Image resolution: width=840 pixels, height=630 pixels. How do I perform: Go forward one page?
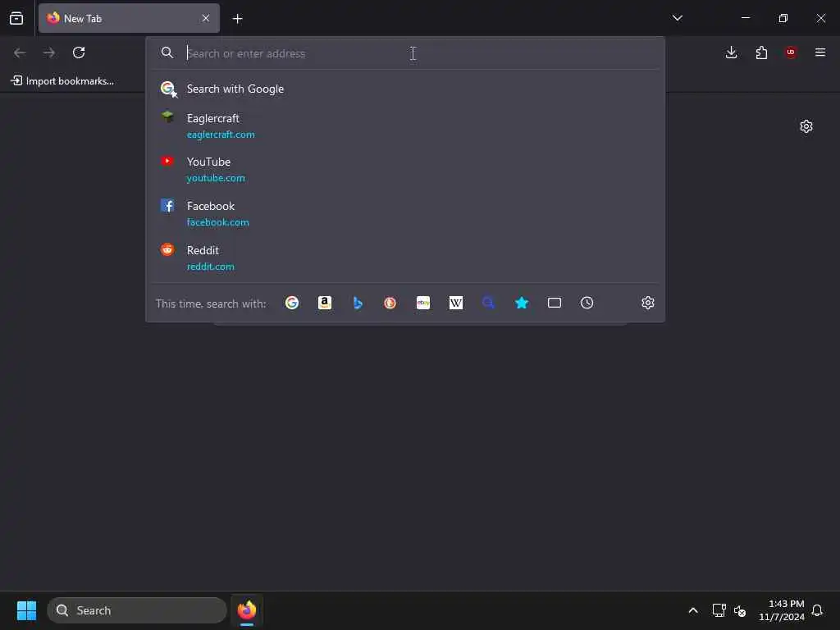(x=49, y=52)
